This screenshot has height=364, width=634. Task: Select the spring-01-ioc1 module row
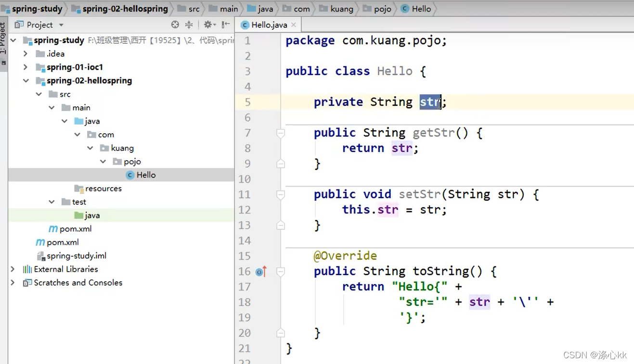[121, 67]
